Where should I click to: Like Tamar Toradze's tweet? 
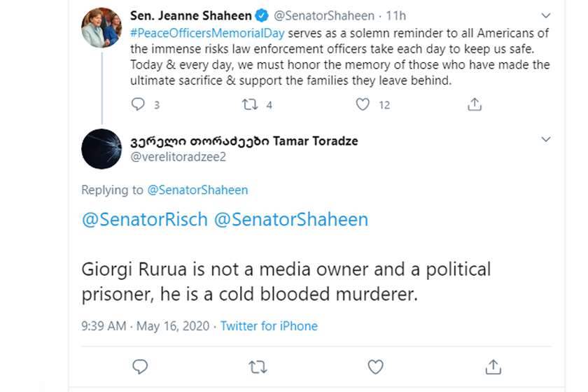tap(375, 367)
